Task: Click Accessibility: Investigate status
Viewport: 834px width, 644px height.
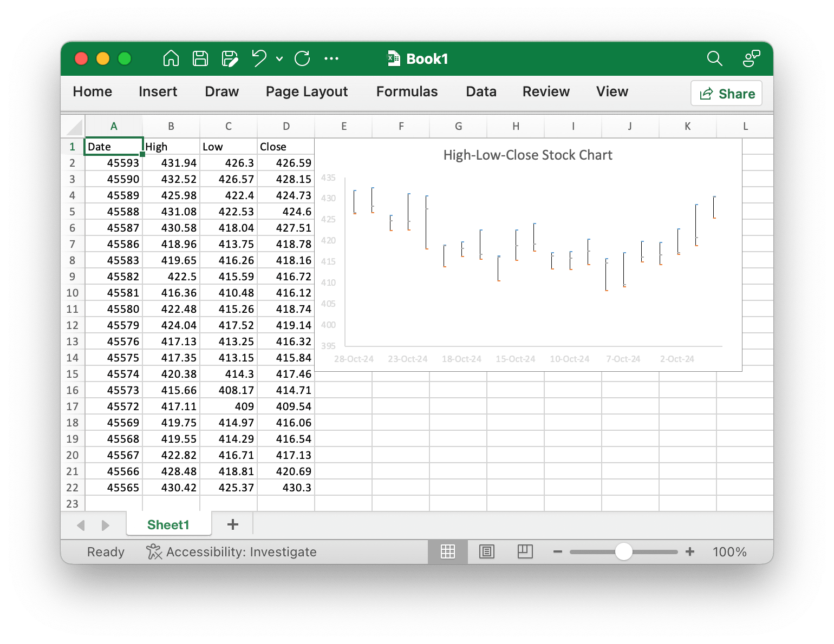Action: (241, 552)
